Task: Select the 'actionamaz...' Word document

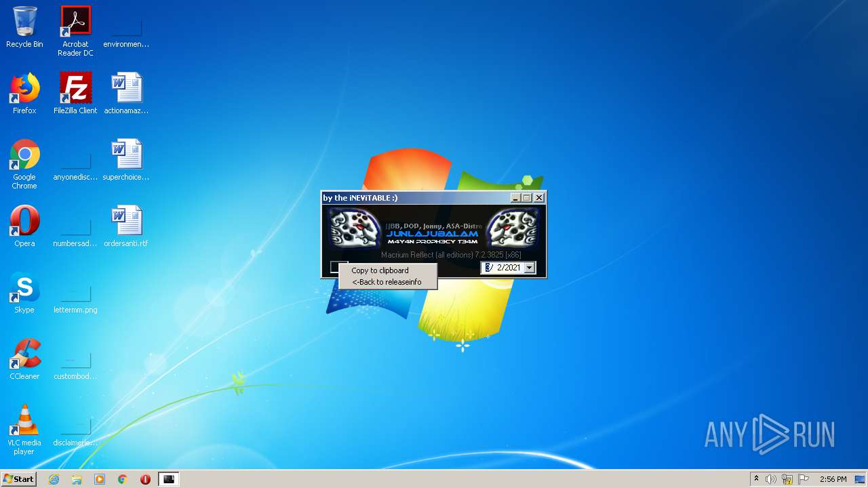Action: point(126,94)
